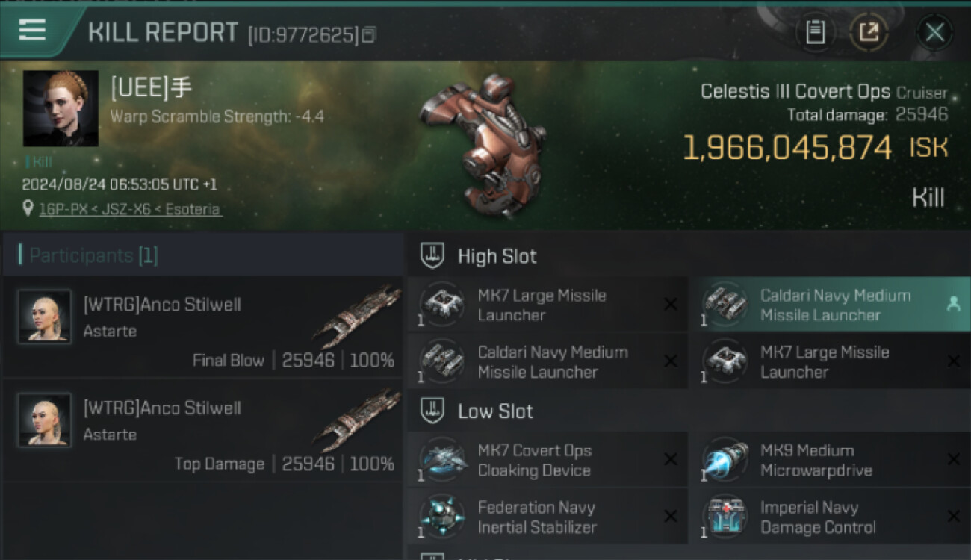
Task: Select the Top Damage Anco Stilwell entry
Action: 203,431
